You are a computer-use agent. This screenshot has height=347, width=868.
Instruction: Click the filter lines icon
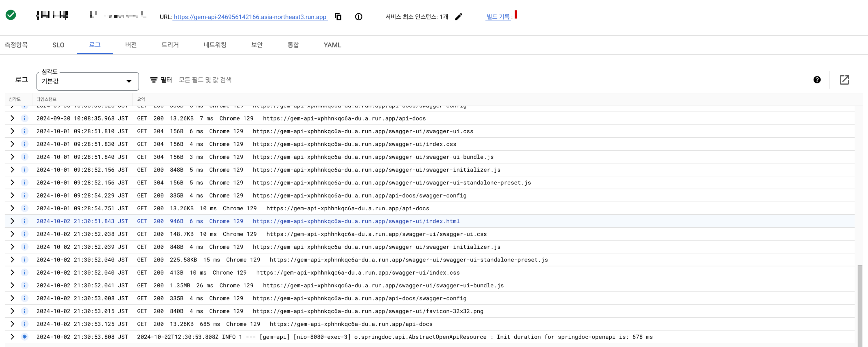pyautogui.click(x=154, y=80)
